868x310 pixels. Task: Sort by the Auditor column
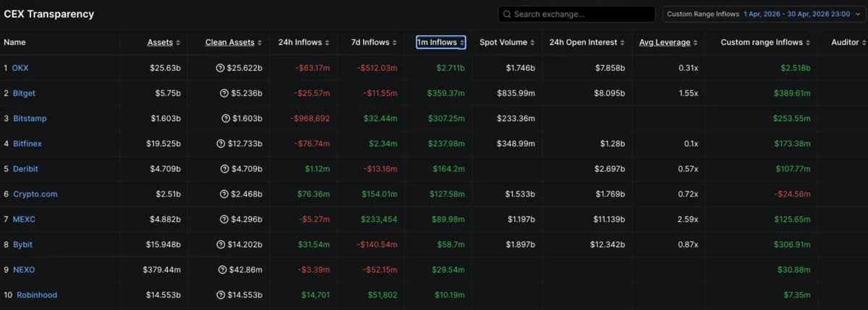coord(848,43)
